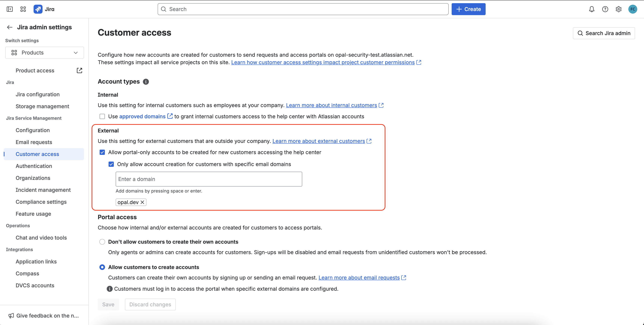
Task: Open the notifications bell
Action: pyautogui.click(x=592, y=9)
